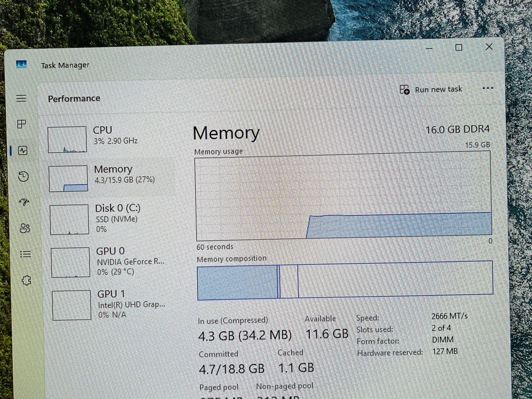Open the Processes page icon

point(22,124)
